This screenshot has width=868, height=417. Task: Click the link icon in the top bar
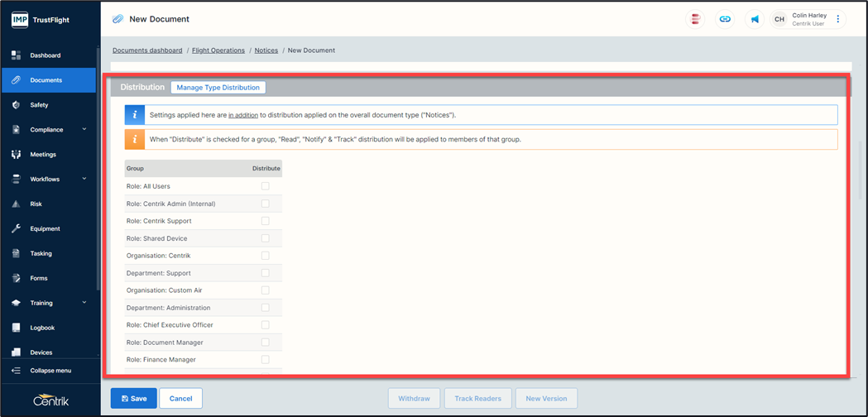coord(725,19)
